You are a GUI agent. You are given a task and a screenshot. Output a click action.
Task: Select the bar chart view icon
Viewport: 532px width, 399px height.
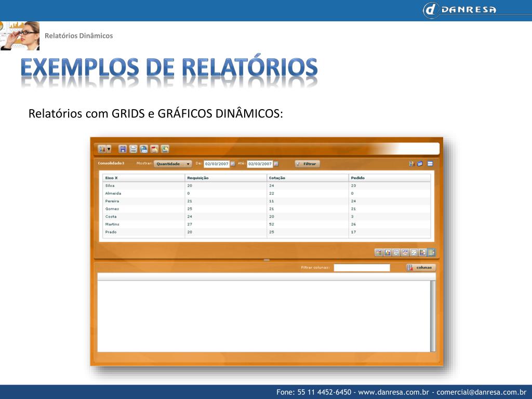(388, 252)
